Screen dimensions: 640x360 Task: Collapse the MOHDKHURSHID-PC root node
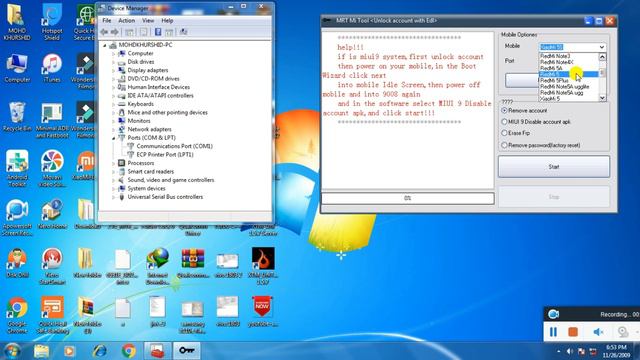[105, 45]
